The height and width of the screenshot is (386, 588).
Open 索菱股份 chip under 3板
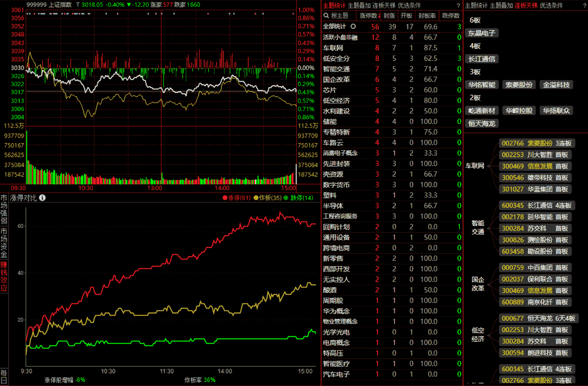click(x=519, y=85)
